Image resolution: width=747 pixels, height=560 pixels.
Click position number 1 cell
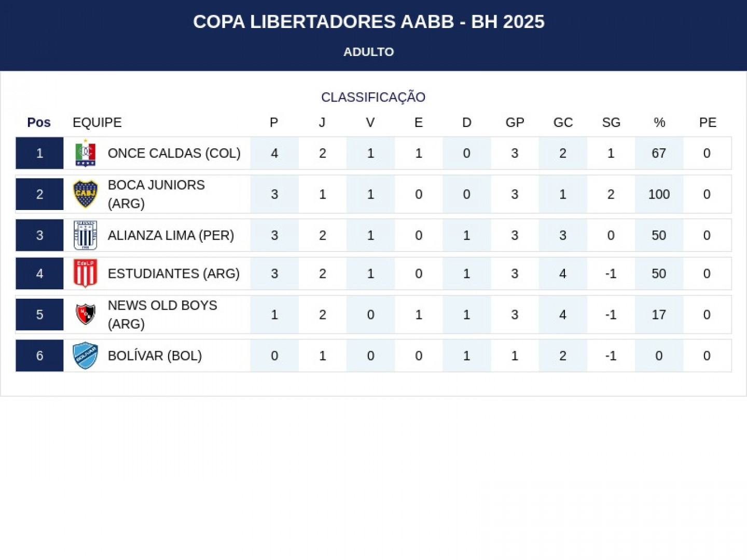tap(39, 153)
